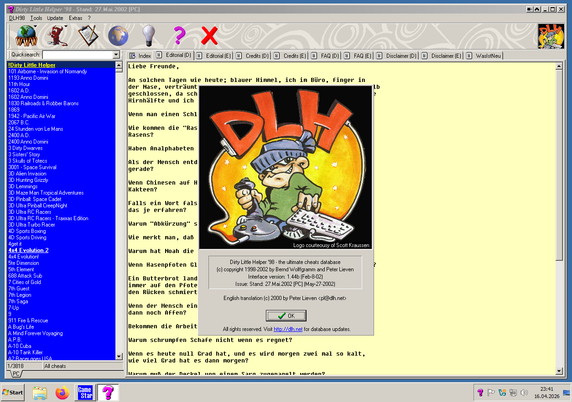Image resolution: width=572 pixels, height=402 pixels.
Task: Open the Update menu
Action: [x=55, y=18]
